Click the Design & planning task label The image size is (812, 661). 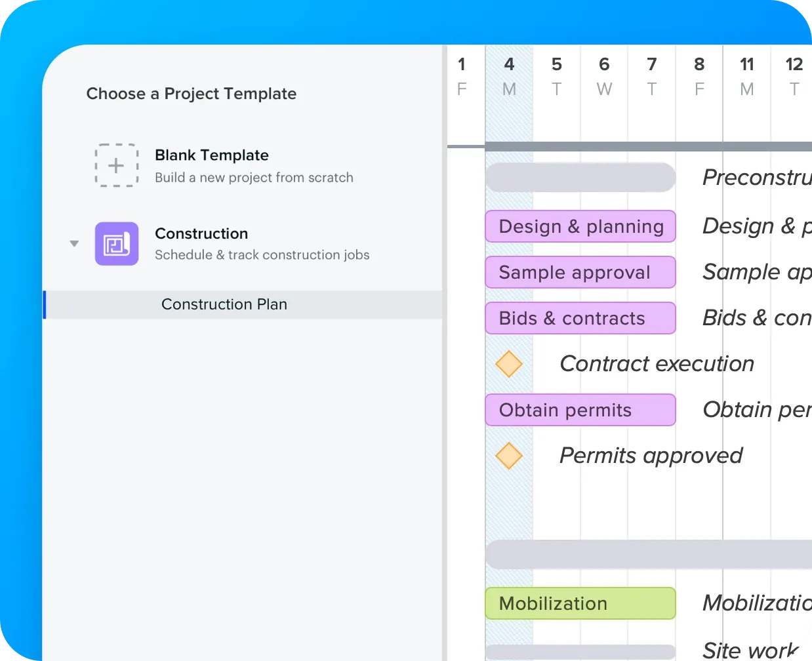[x=754, y=226]
